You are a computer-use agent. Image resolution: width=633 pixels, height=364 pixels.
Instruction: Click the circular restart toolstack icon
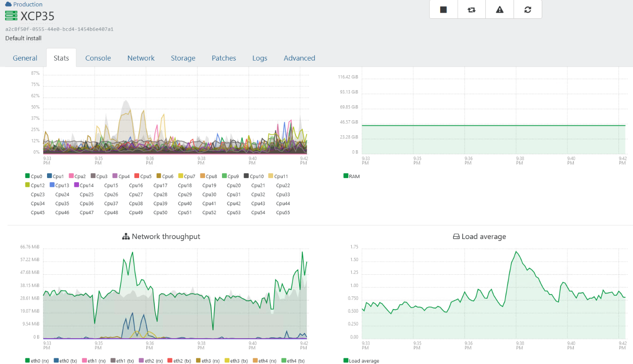click(x=528, y=9)
